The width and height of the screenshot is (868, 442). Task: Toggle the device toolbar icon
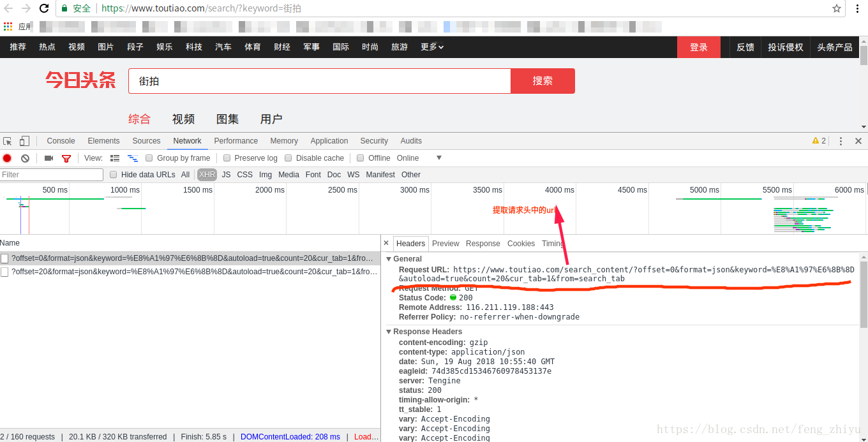(x=24, y=141)
